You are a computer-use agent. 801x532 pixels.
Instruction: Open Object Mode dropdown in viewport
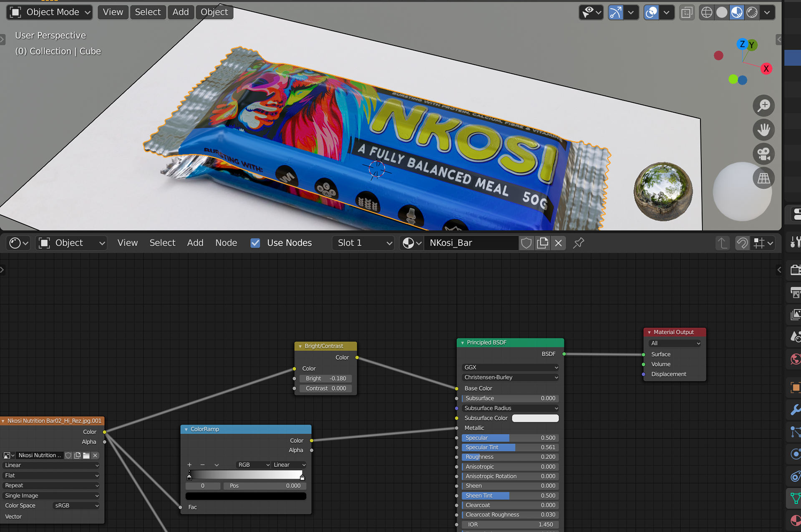(50, 12)
